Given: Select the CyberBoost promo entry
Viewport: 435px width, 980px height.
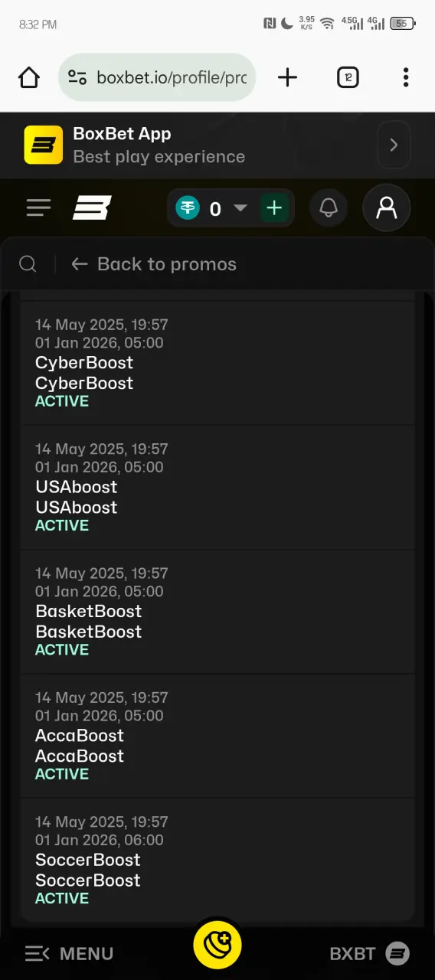Looking at the screenshot, I should 217,363.
